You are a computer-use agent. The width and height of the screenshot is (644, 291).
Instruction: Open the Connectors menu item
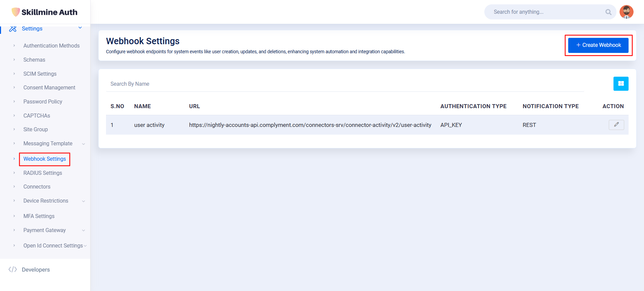pyautogui.click(x=37, y=187)
